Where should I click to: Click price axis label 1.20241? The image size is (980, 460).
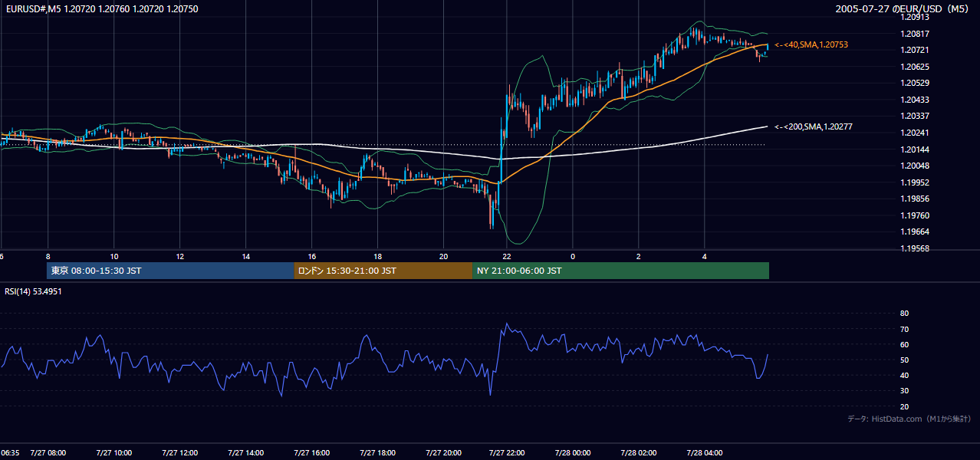pos(915,133)
